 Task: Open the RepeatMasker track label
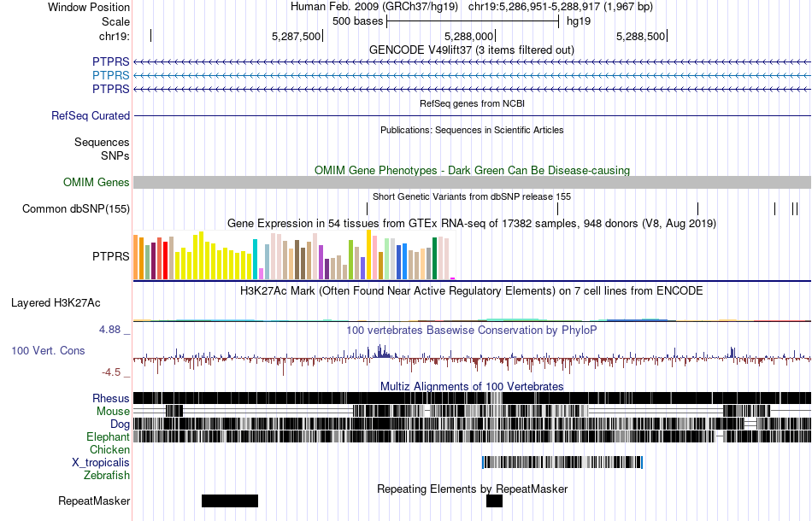click(94, 501)
